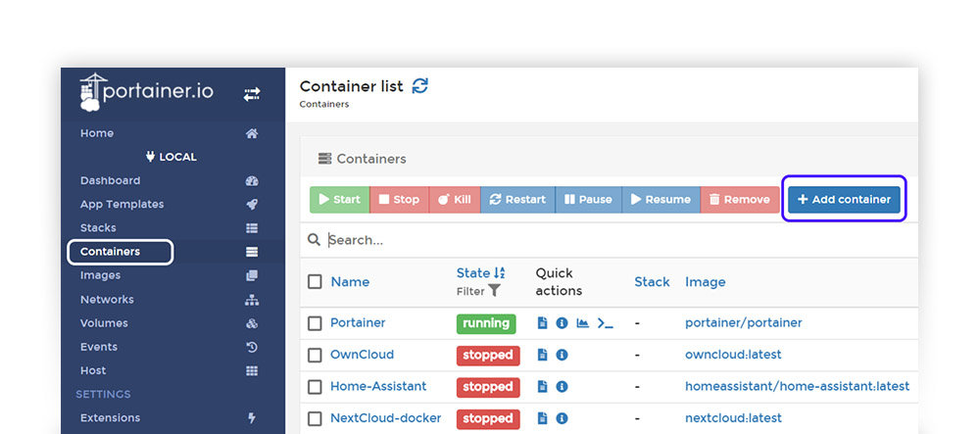Viewport: 980px width, 434px height.
Task: Sort the list by Name column
Action: pos(350,282)
